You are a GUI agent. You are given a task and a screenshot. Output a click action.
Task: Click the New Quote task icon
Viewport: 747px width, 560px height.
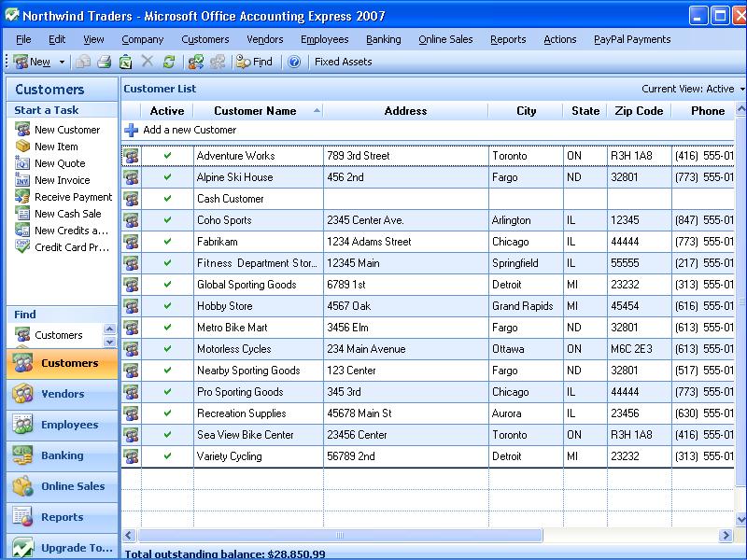tap(23, 163)
